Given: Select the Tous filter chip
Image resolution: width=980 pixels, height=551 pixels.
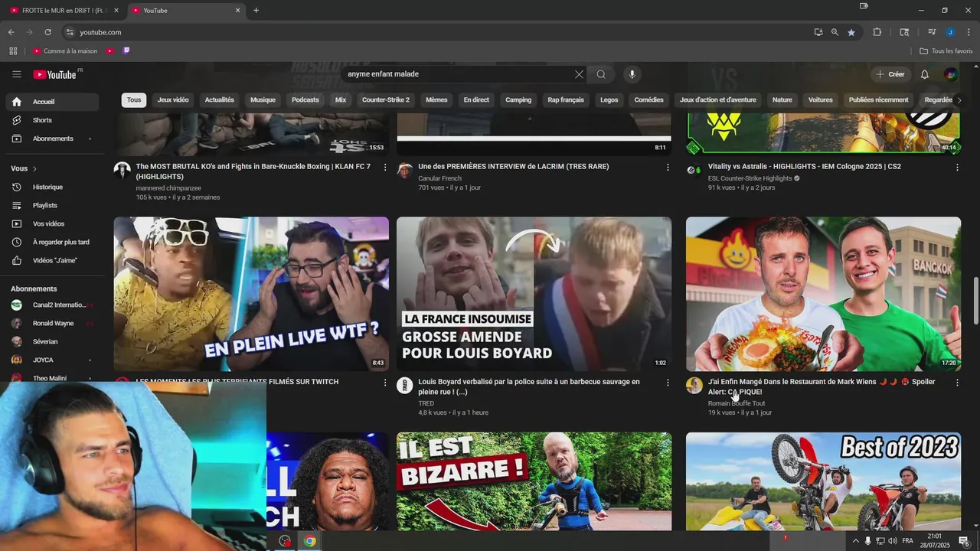Looking at the screenshot, I should (x=134, y=99).
